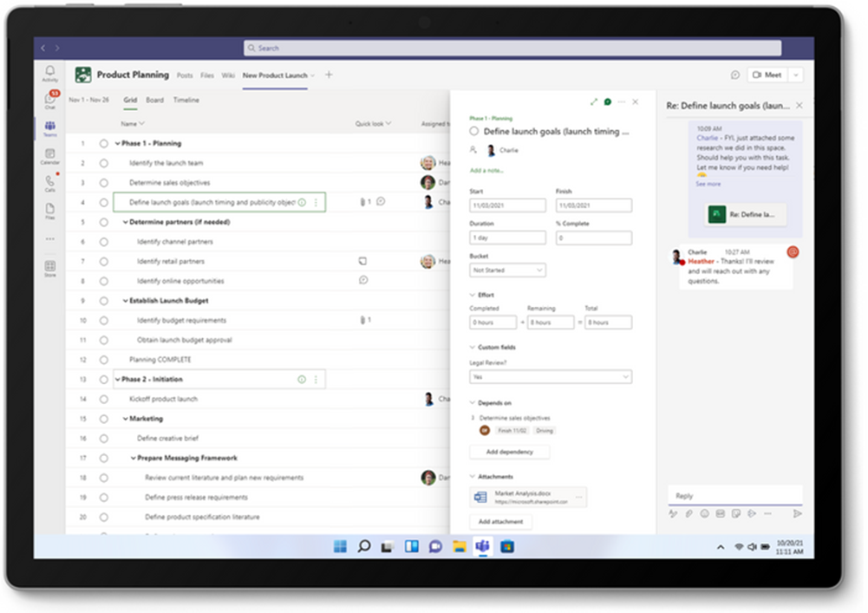Select the Timeline view
868x613 pixels.
pyautogui.click(x=186, y=101)
